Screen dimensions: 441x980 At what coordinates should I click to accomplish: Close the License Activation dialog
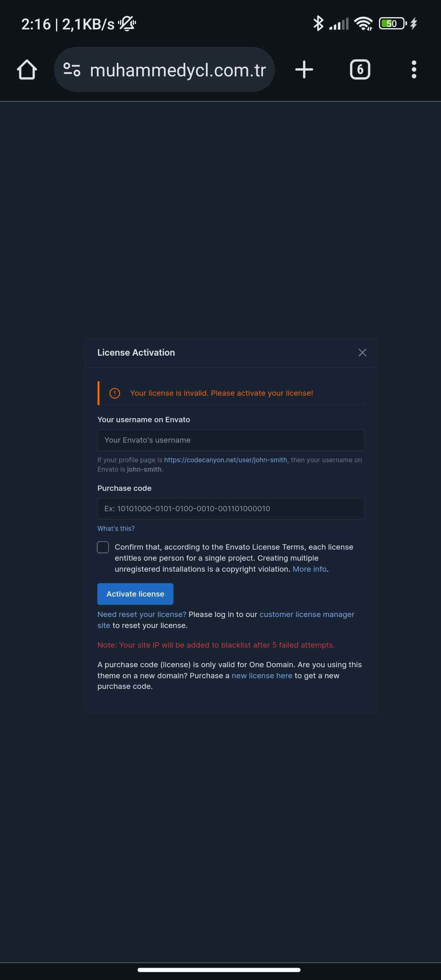pyautogui.click(x=362, y=352)
